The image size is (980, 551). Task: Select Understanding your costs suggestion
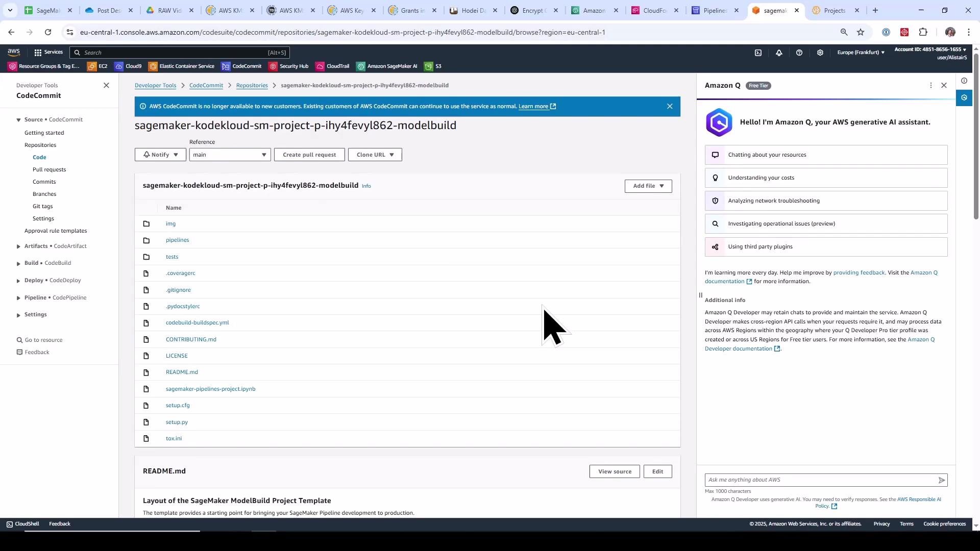point(826,178)
